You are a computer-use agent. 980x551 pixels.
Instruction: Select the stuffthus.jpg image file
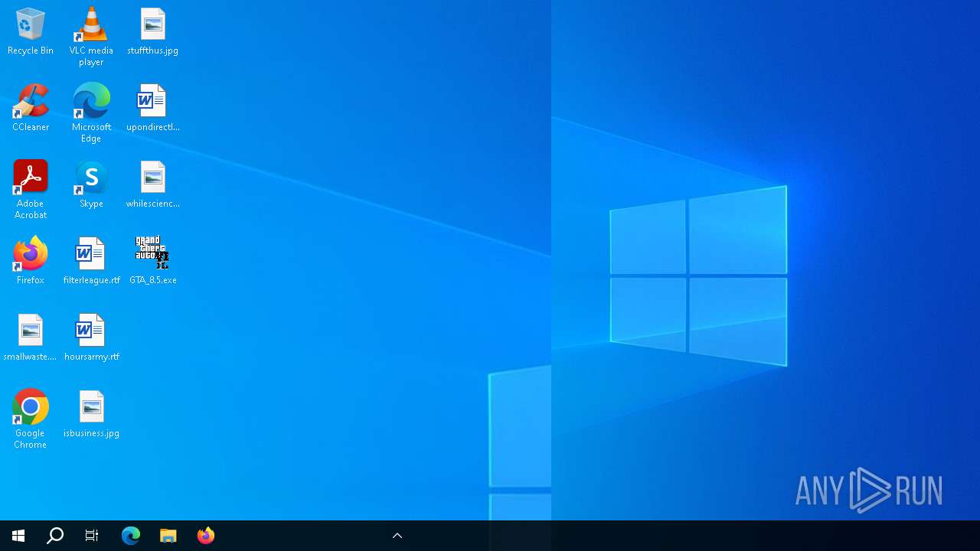153,31
